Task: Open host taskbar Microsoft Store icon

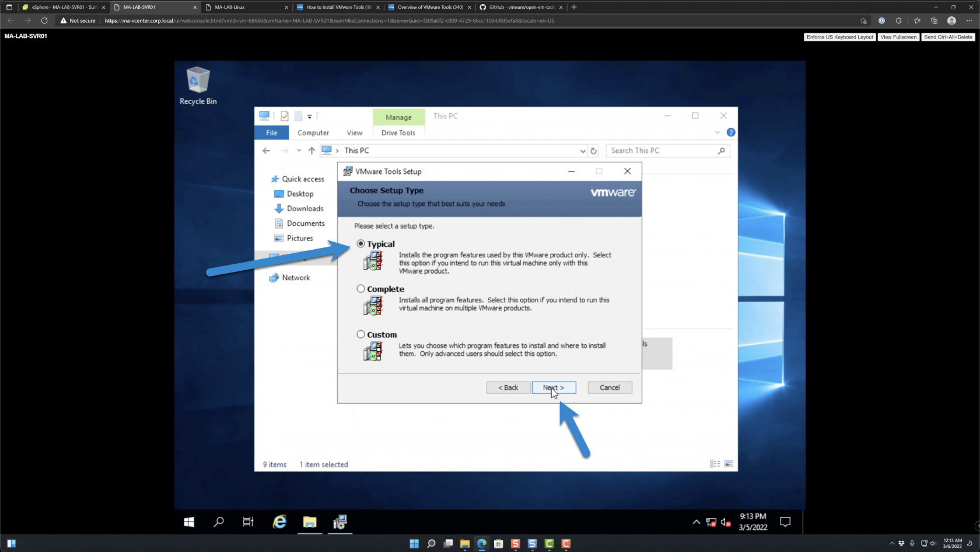Action: point(498,544)
